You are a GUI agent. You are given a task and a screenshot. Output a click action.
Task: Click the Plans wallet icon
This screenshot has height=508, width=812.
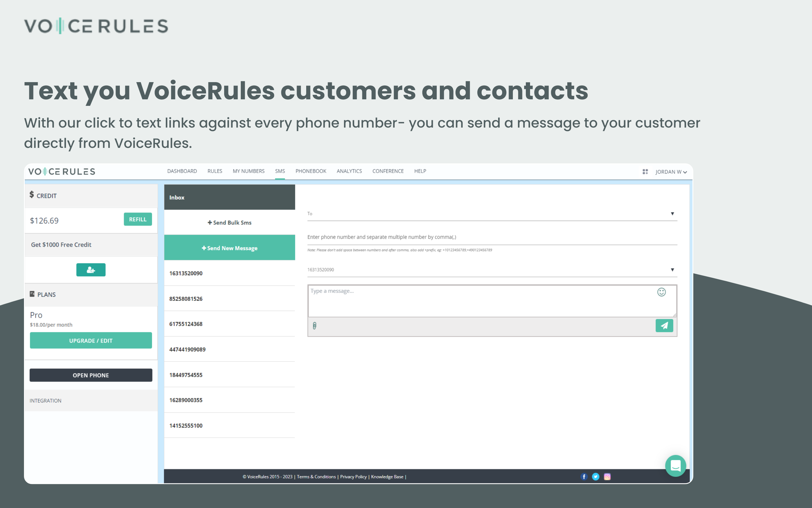point(32,294)
